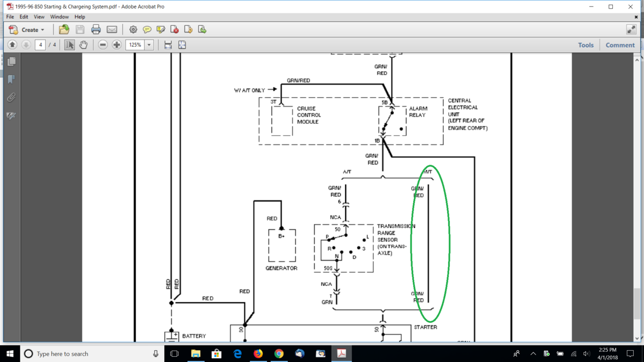Select the Hand pan tool
The image size is (644, 362).
(x=83, y=45)
